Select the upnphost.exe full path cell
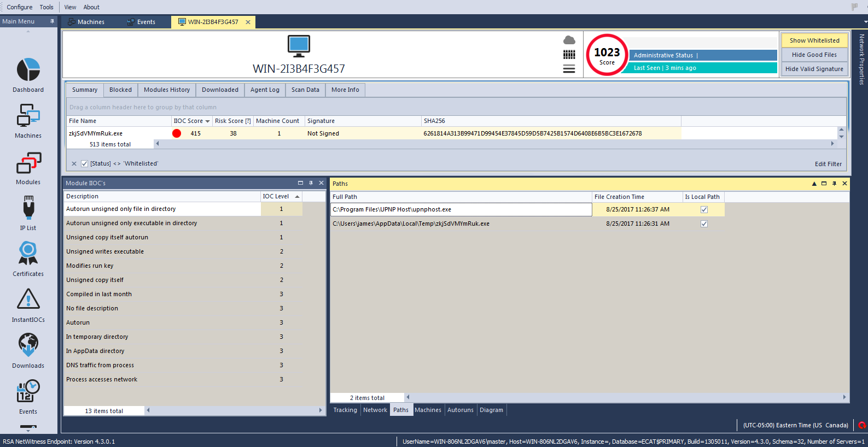This screenshot has height=447, width=868. click(461, 209)
